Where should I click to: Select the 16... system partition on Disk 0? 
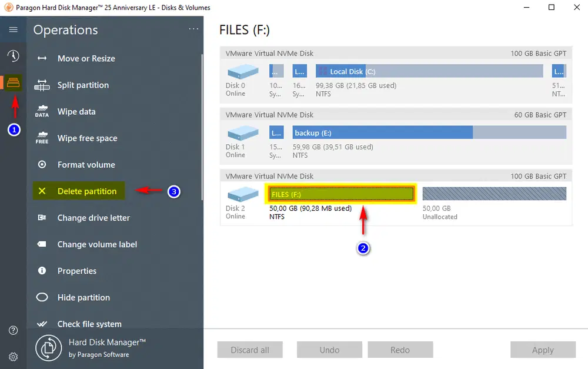pos(300,71)
